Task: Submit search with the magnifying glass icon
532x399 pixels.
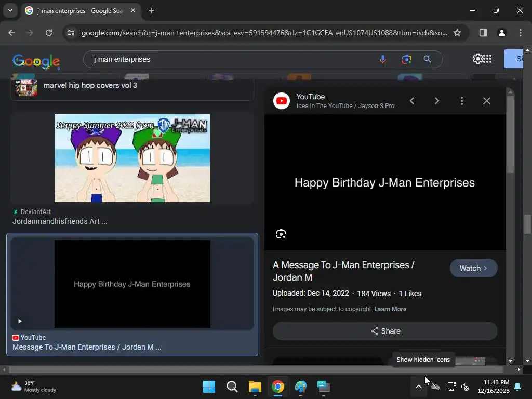Action: point(427,59)
